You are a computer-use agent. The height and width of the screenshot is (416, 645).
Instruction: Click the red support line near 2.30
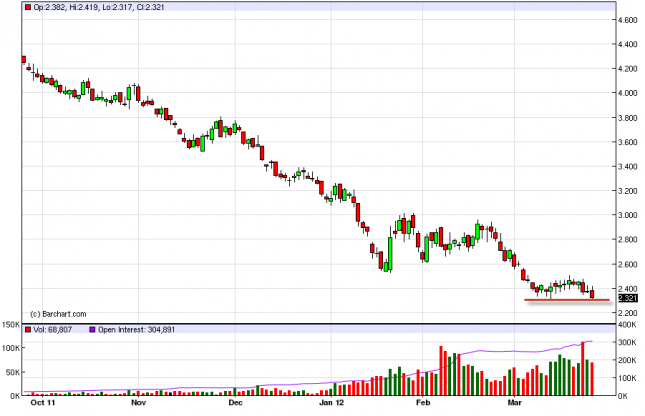click(x=567, y=300)
